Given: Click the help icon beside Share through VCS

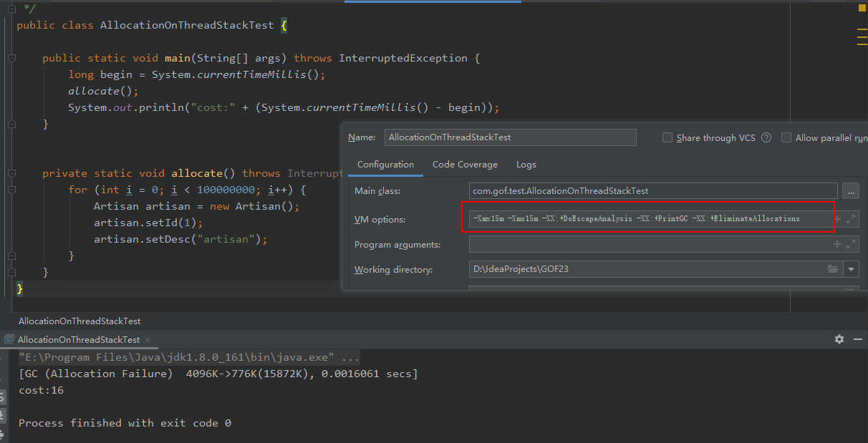Looking at the screenshot, I should pos(766,137).
